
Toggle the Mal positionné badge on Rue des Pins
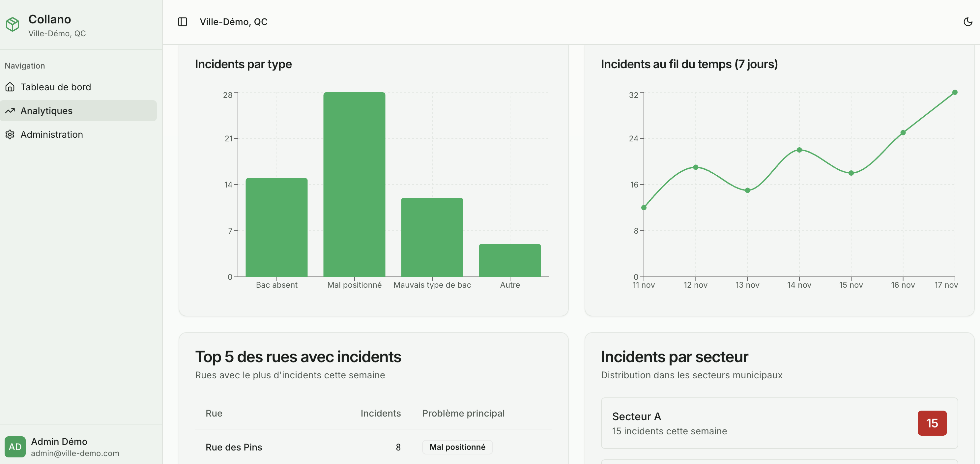tap(457, 447)
